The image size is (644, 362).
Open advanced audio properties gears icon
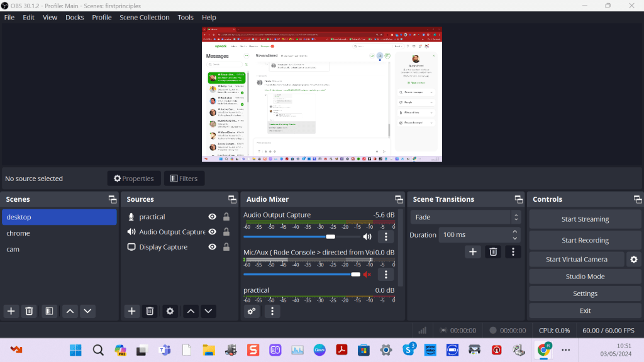(252, 311)
